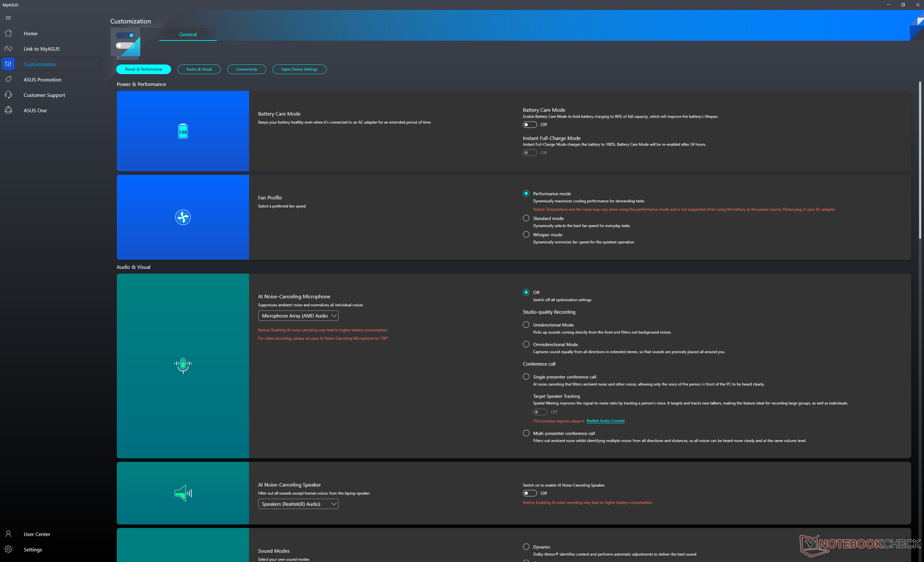Click the Connectivity section button
The image size is (924, 562).
coord(246,69)
